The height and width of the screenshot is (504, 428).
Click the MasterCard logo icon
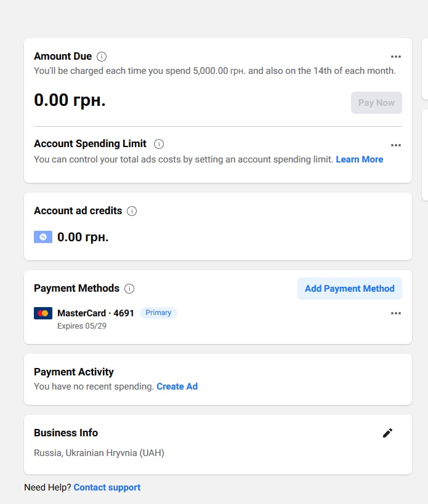point(43,313)
